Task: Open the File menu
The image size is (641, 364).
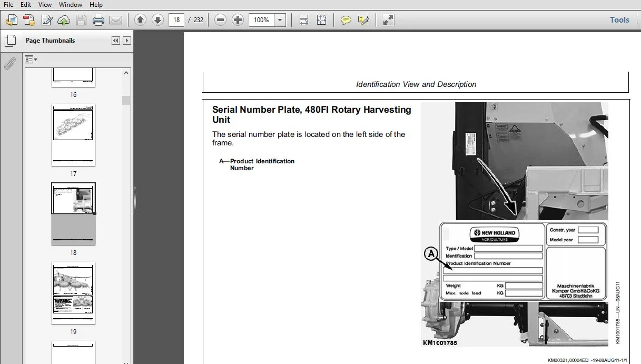Action: coord(8,5)
